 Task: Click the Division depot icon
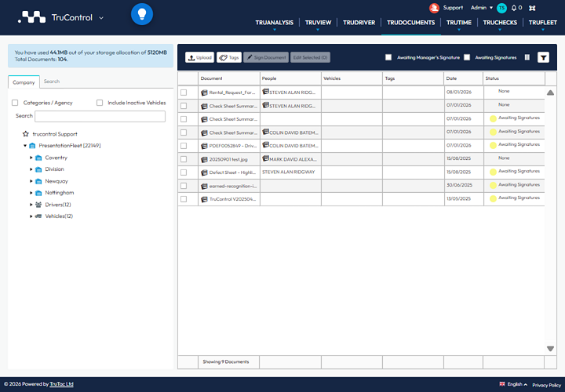38,169
